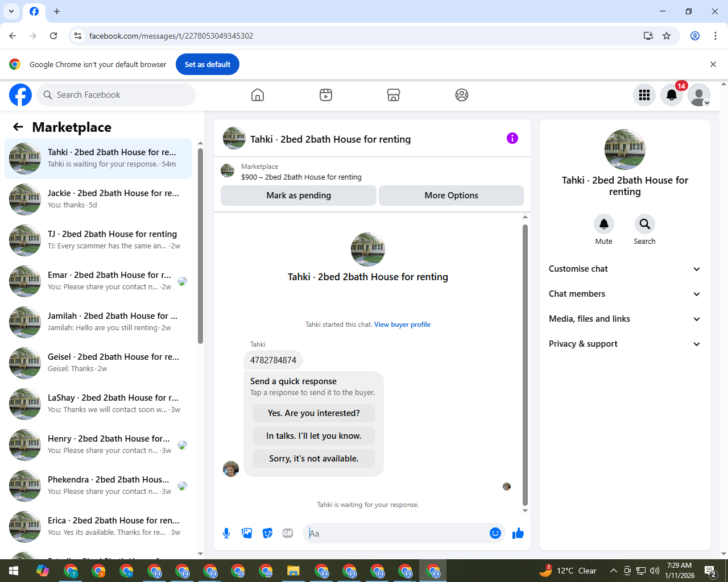
Task: Expand Media, files and links section
Action: 624,319
